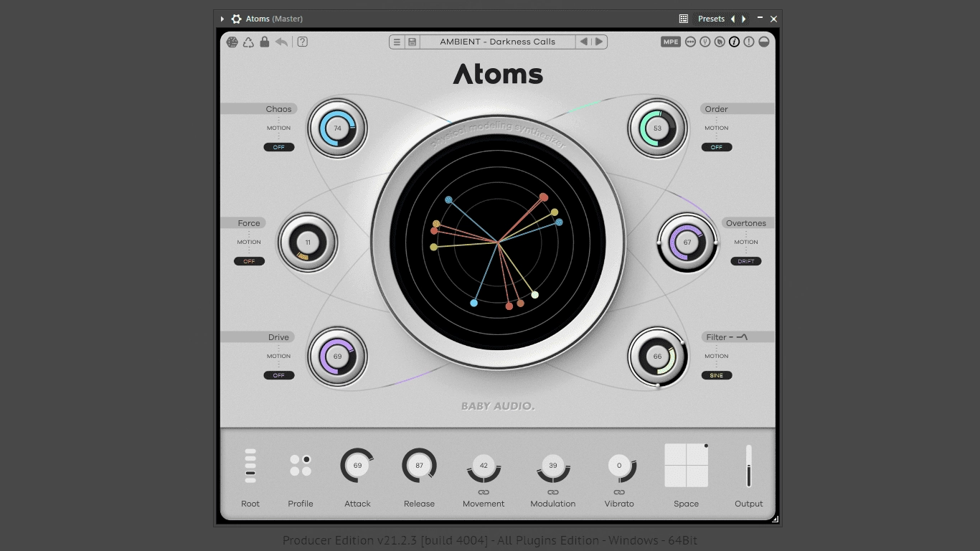Click the Output label text
Viewport: 980px width, 551px height.
[749, 504]
